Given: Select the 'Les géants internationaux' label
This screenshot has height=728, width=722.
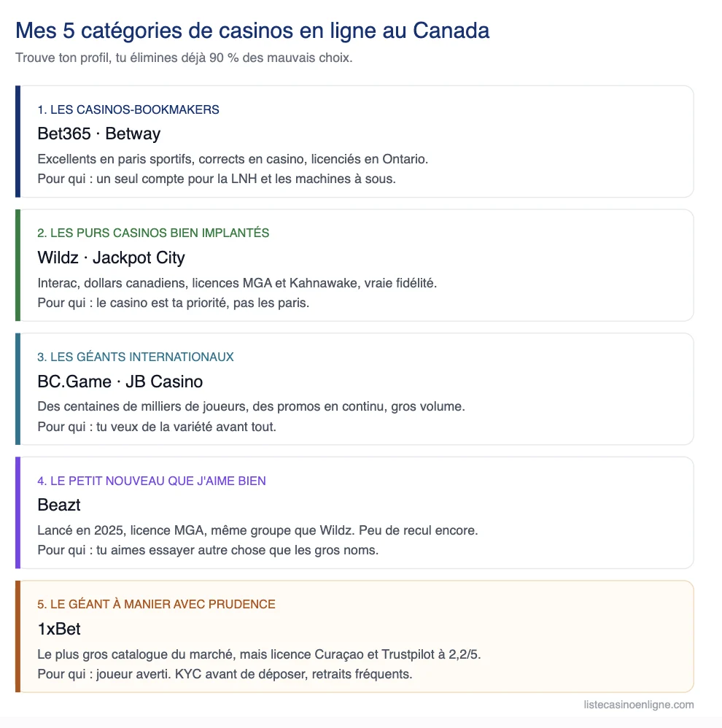Looking at the screenshot, I should pos(136,357).
